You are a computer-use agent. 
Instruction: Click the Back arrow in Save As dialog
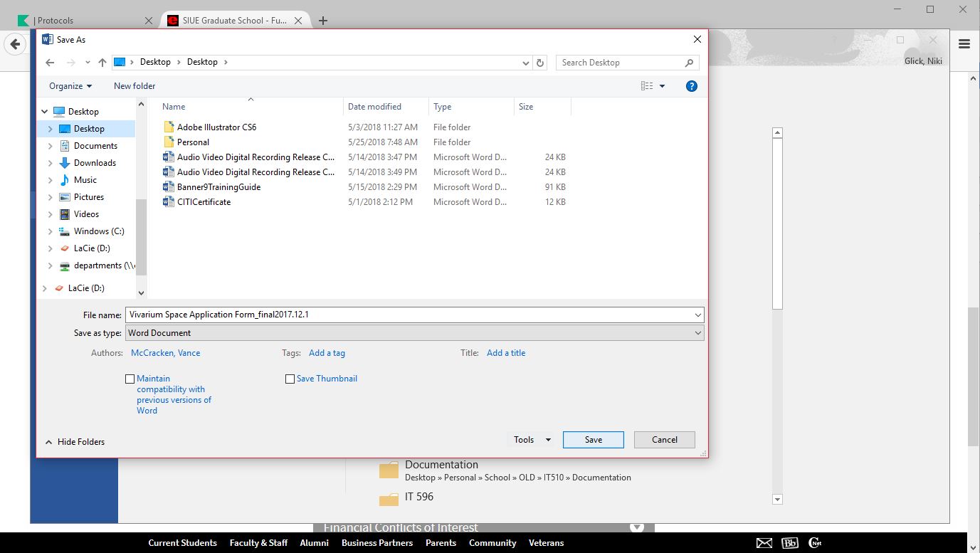point(50,63)
